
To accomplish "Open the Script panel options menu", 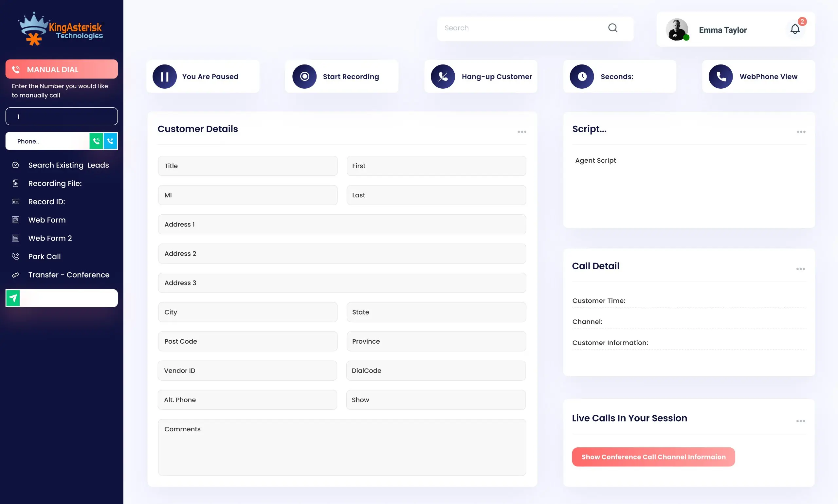I will coord(801,132).
